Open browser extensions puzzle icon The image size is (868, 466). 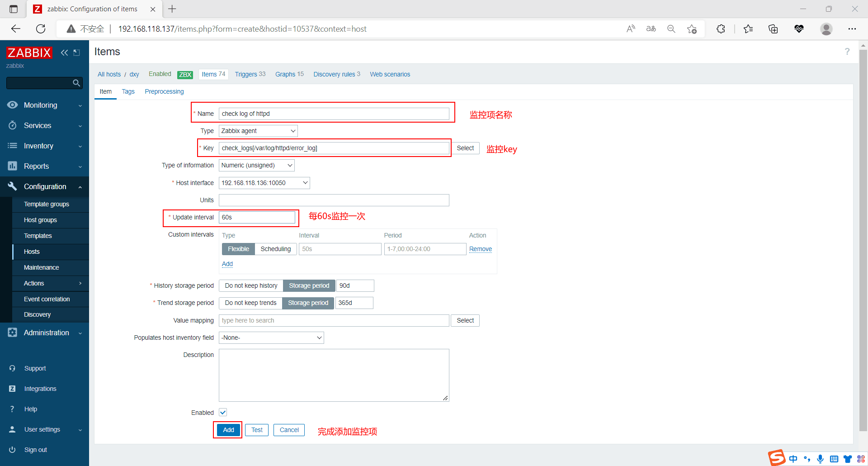[721, 29]
